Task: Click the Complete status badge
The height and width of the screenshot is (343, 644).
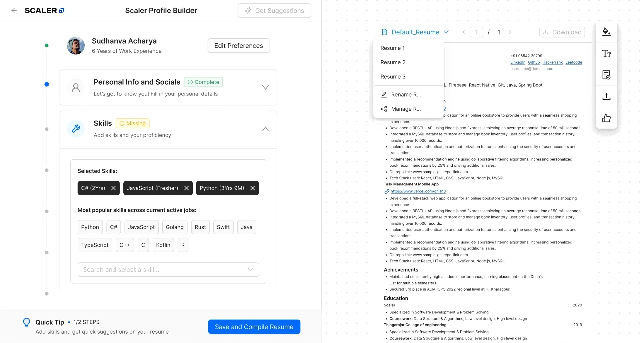Action: coord(203,82)
